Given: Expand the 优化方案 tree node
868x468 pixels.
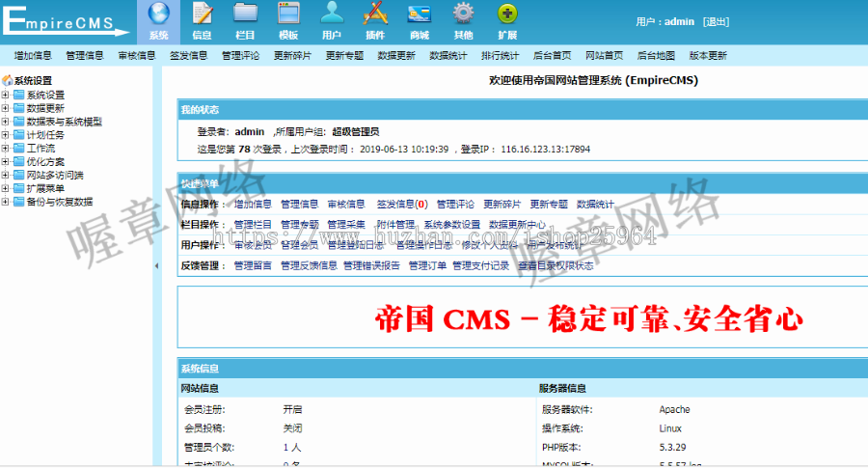Looking at the screenshot, I should pos(5,162).
